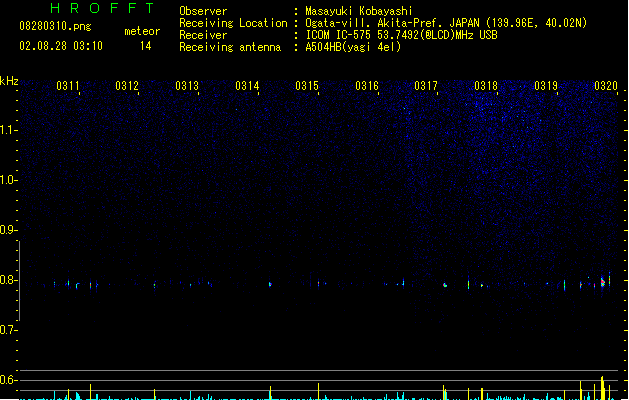The width and height of the screenshot is (629, 400).
Task: Click the 0312 time marker
Action: point(127,86)
